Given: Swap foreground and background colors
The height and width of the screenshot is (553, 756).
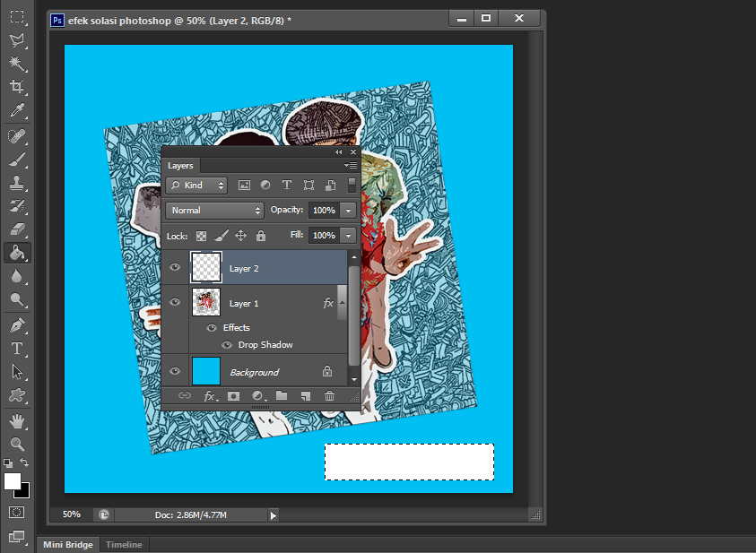Looking at the screenshot, I should (x=24, y=462).
